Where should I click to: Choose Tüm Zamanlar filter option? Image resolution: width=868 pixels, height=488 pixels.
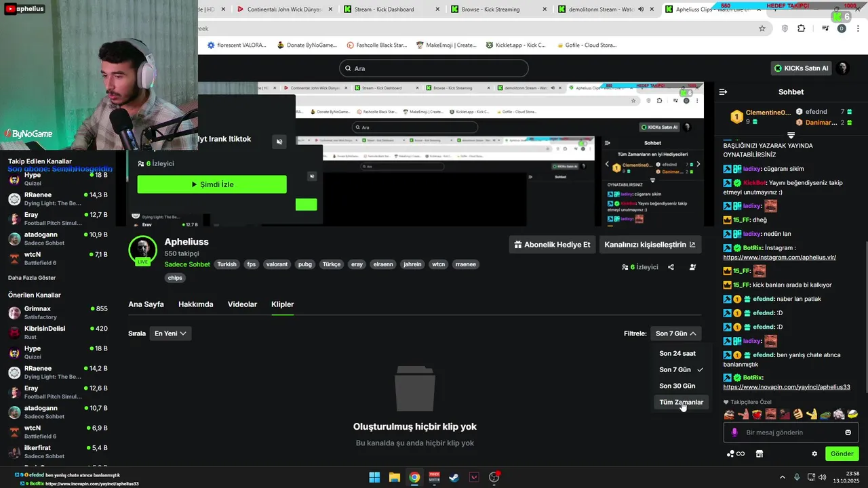[x=681, y=402]
